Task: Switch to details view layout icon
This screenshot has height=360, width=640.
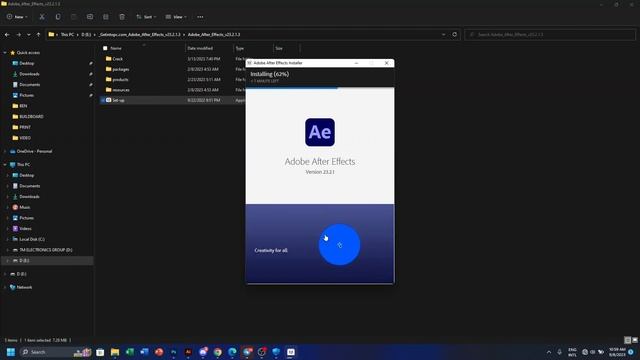Action: 628,340
